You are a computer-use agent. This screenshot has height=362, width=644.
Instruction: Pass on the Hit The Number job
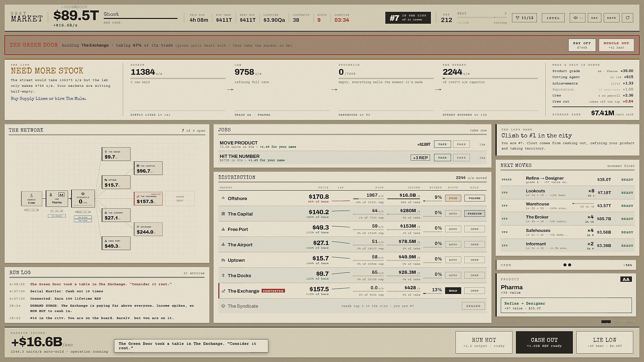click(x=461, y=158)
